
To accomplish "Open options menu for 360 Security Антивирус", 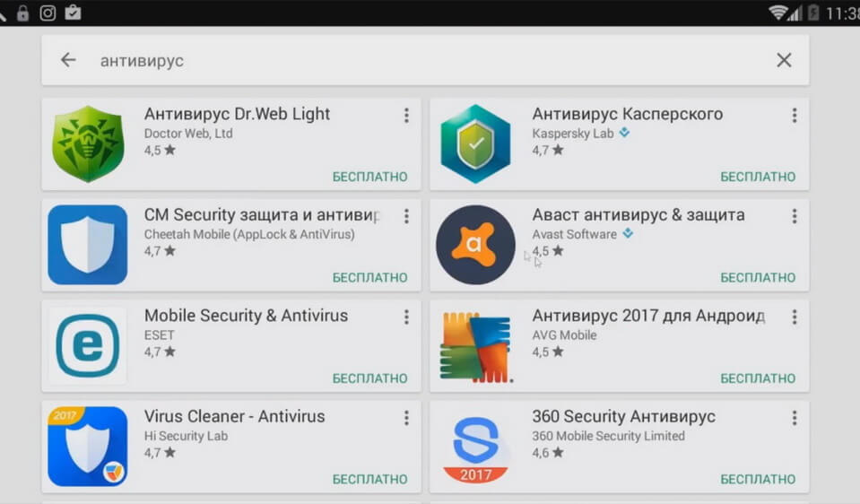I will (x=795, y=418).
